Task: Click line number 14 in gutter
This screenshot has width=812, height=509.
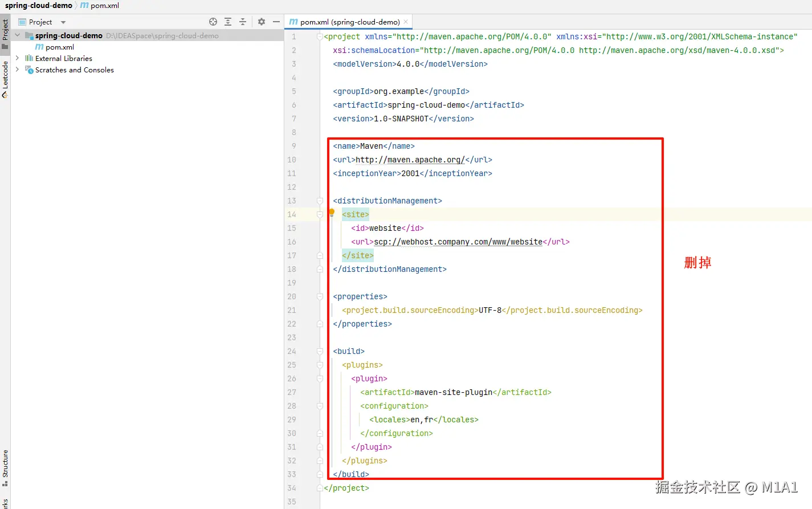Action: click(x=292, y=214)
